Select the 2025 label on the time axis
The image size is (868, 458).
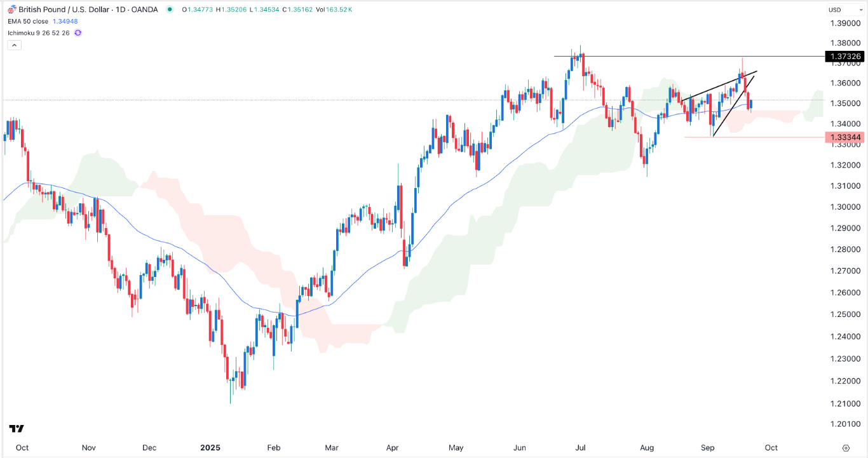(210, 447)
